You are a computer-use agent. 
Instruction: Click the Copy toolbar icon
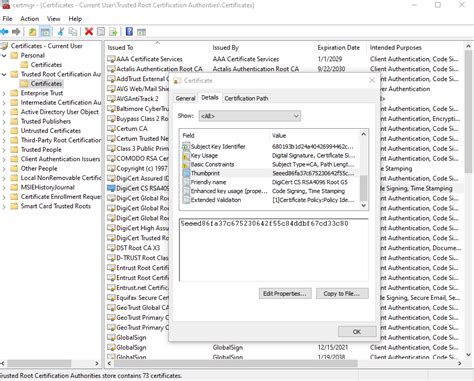pyautogui.click(x=72, y=32)
